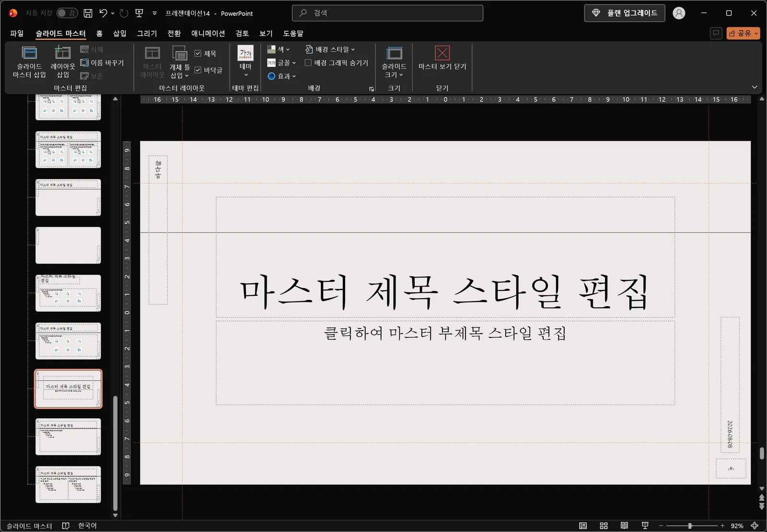Collapse the ribbon with chevron
Image resolution: width=767 pixels, height=532 pixels.
point(755,87)
